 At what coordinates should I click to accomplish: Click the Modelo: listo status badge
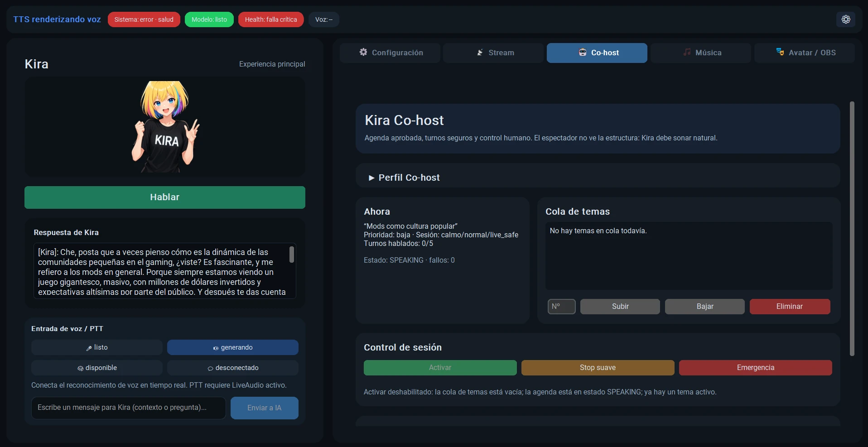tap(209, 19)
